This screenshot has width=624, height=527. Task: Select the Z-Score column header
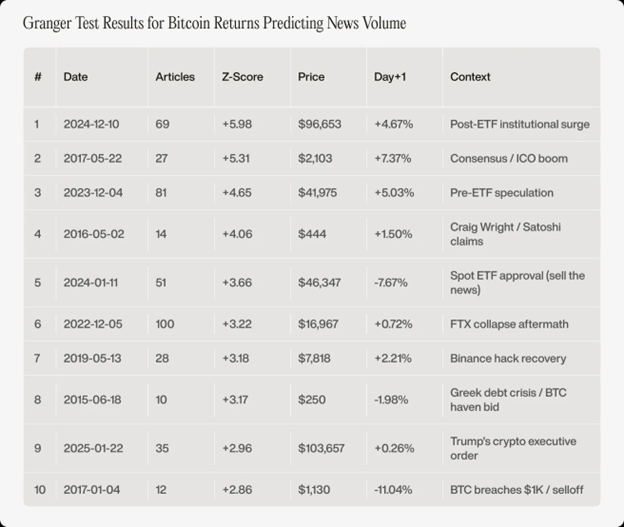click(x=242, y=77)
